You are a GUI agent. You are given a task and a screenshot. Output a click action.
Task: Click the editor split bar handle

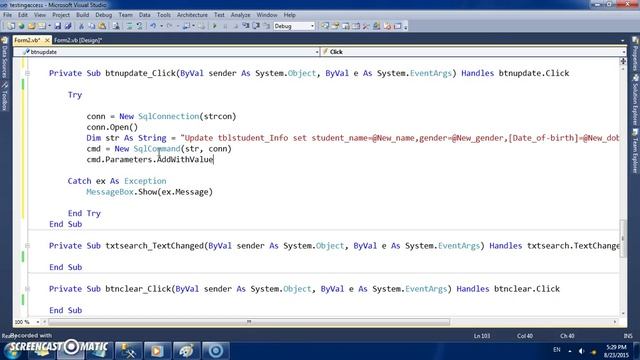(623, 61)
